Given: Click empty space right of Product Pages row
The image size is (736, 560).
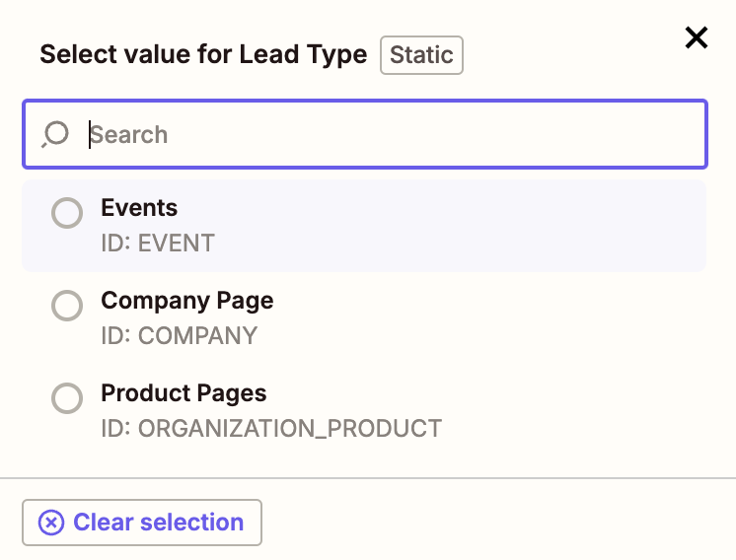Looking at the screenshot, I should coord(592,410).
